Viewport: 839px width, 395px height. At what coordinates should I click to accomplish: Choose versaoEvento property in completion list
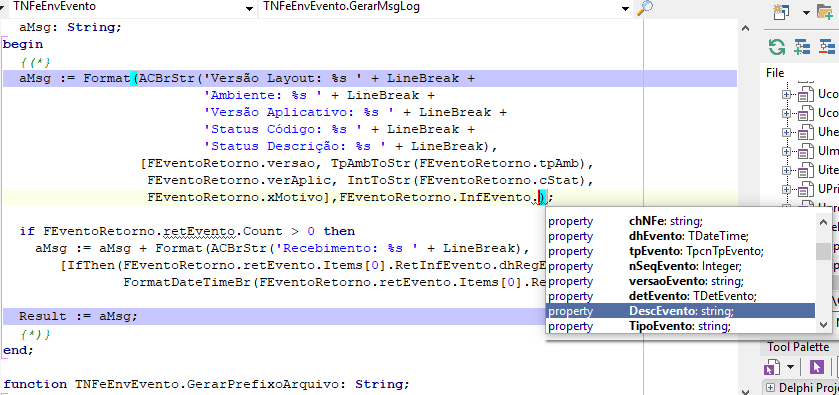[681, 280]
